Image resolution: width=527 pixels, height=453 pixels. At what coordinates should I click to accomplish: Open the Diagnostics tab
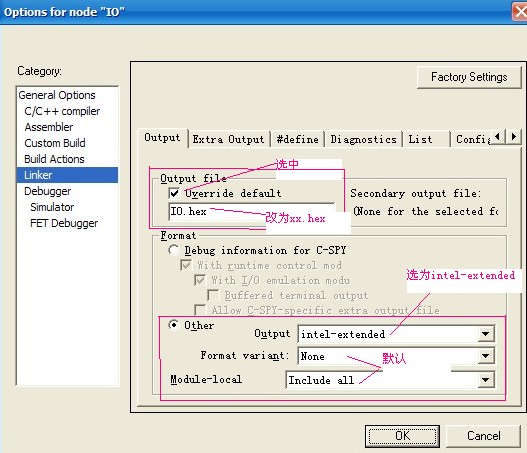tap(364, 139)
